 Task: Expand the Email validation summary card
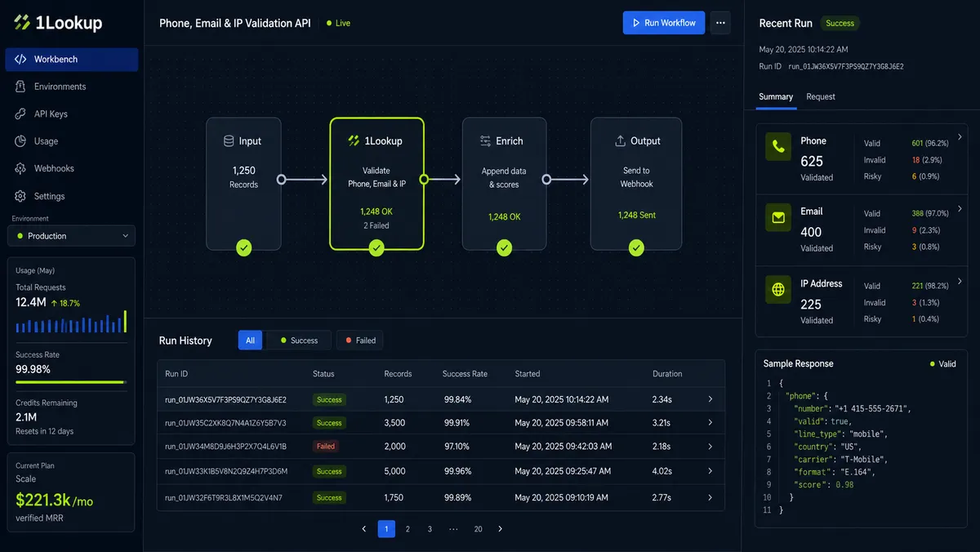pos(960,209)
